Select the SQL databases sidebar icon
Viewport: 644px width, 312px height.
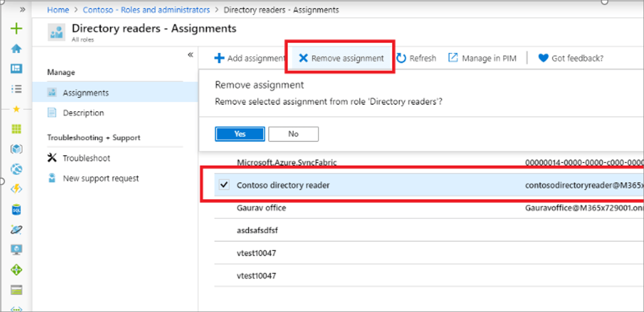click(x=17, y=210)
